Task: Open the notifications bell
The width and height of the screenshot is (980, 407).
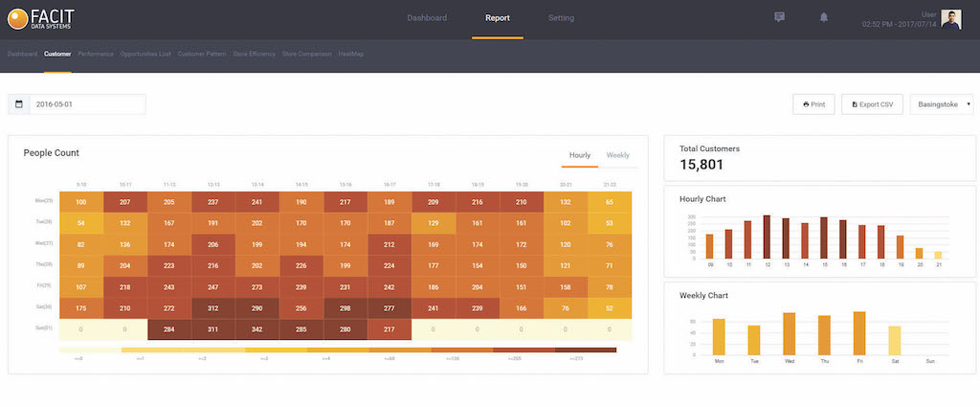Action: coord(823,17)
